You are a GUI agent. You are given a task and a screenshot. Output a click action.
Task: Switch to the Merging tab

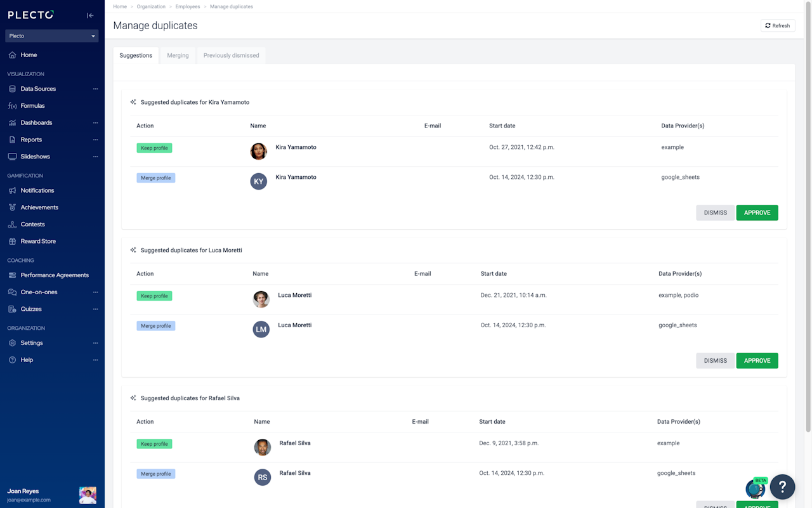pos(178,56)
